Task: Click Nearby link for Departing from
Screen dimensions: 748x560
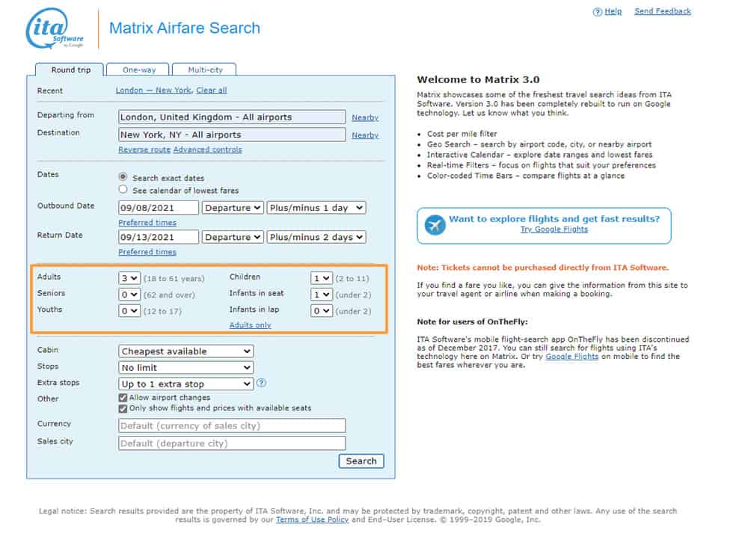Action: click(x=365, y=118)
